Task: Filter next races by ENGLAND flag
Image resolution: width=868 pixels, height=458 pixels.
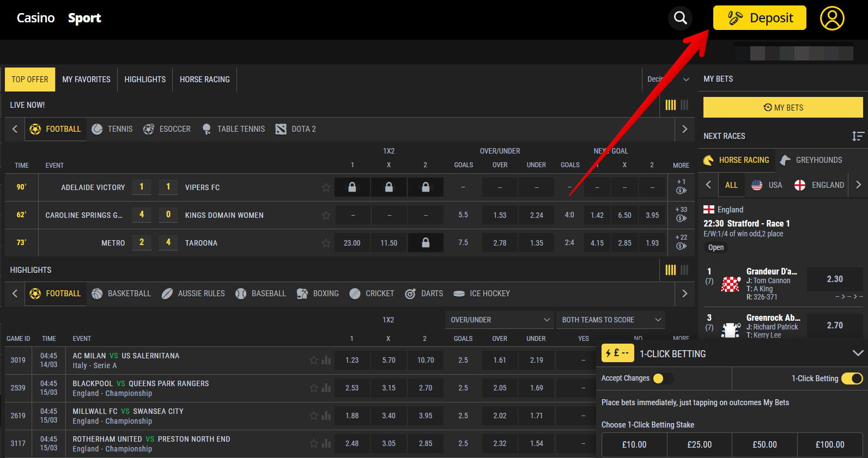Action: coord(820,185)
